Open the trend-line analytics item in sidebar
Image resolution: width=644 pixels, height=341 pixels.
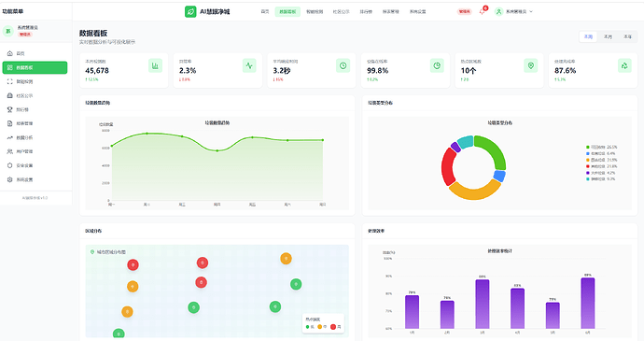tap(35, 137)
